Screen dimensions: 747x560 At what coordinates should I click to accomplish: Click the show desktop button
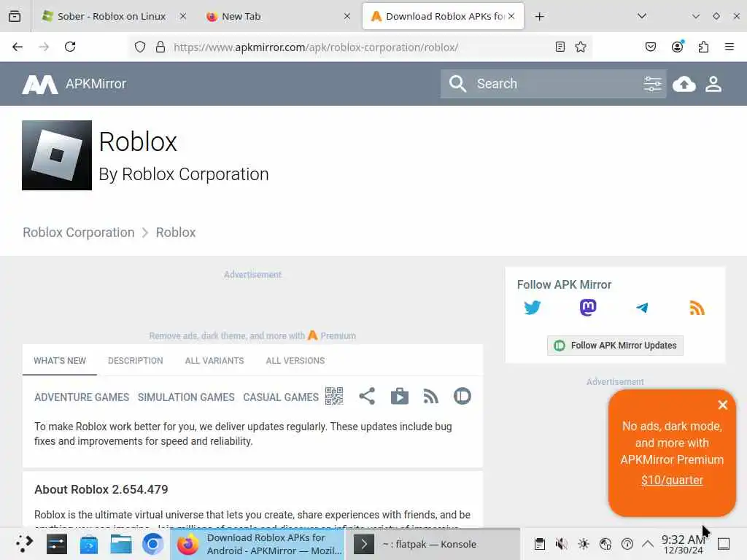[x=724, y=544]
